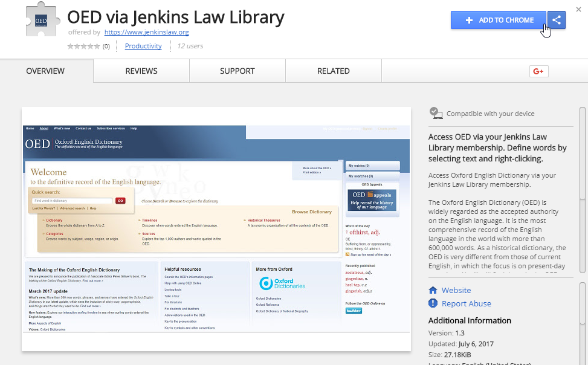The width and height of the screenshot is (588, 365).
Task: Open the Website link
Action: click(x=456, y=290)
